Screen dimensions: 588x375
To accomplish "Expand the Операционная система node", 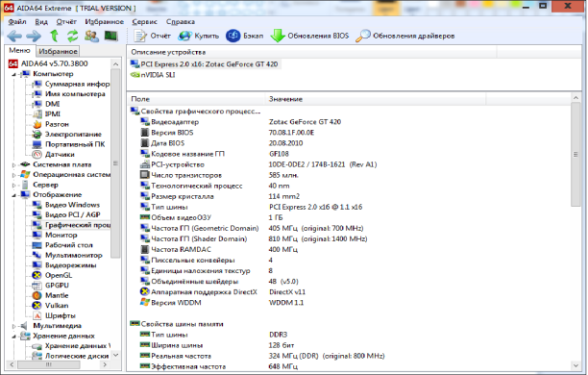I will pyautogui.click(x=13, y=175).
